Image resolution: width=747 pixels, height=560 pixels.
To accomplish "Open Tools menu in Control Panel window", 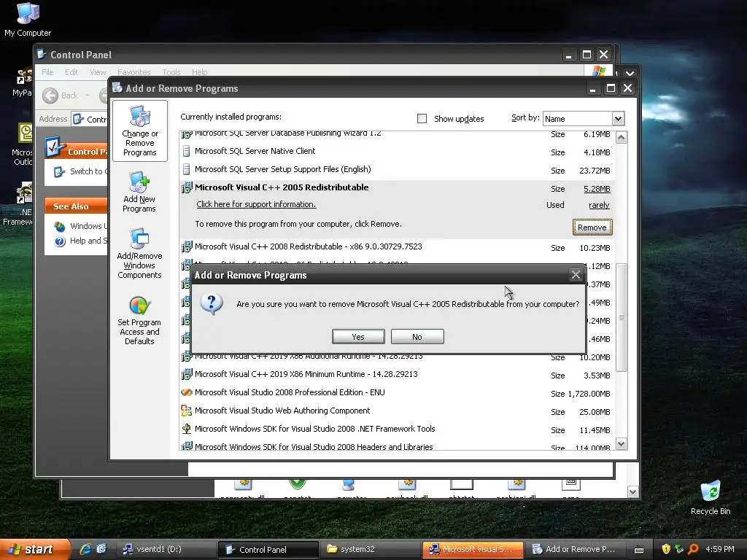I will coord(171,72).
